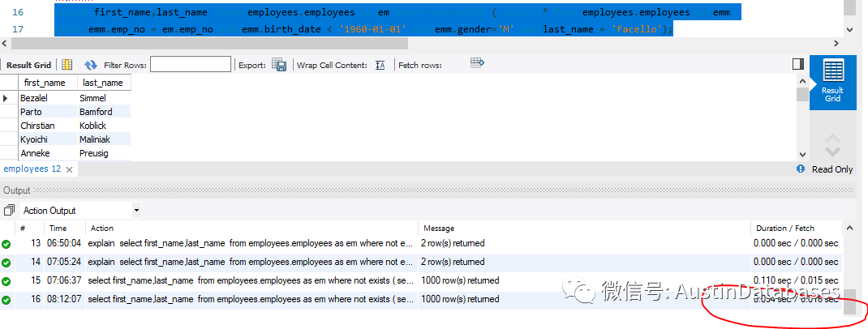The width and height of the screenshot is (868, 329).
Task: Toggle Wrap Cell Content icon
Action: click(x=380, y=65)
